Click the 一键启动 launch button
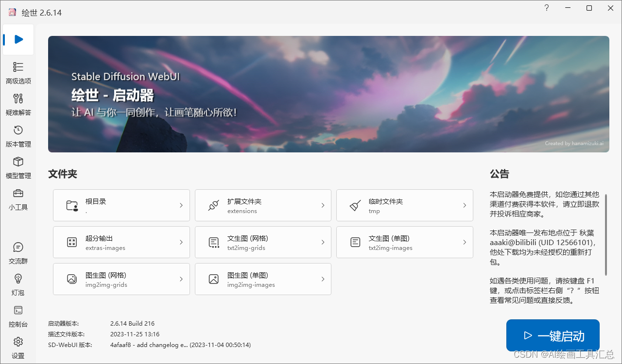This screenshot has width=622, height=364. [553, 335]
